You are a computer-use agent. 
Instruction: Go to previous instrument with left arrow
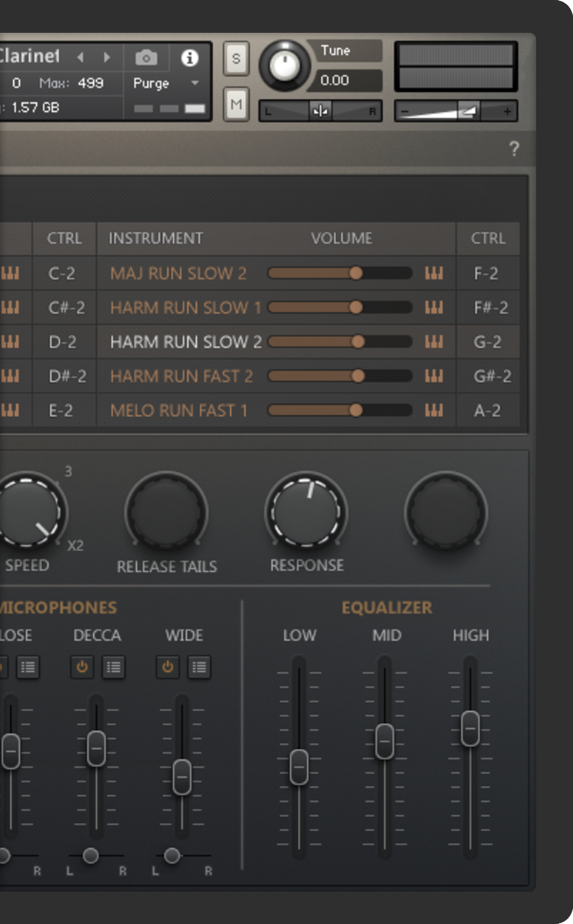81,57
